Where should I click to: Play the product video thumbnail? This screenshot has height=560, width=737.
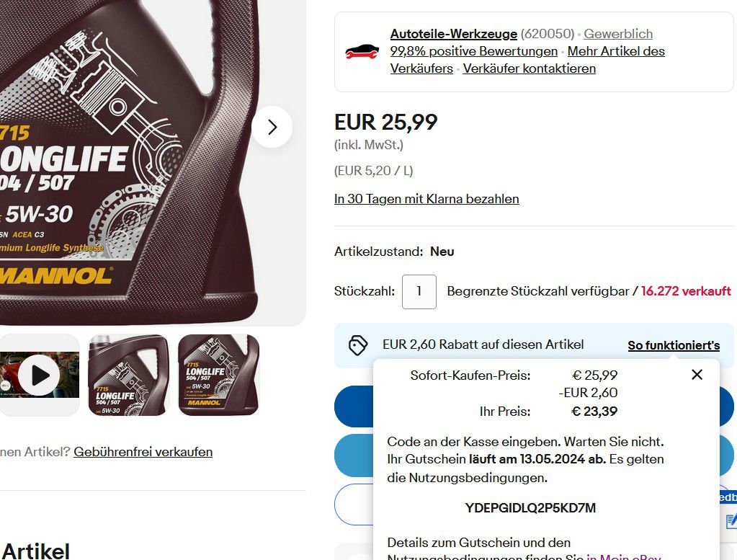click(40, 375)
